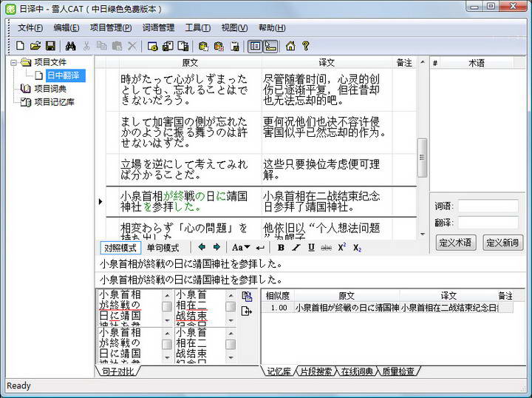Go to previous segment with left arrow

click(x=202, y=247)
